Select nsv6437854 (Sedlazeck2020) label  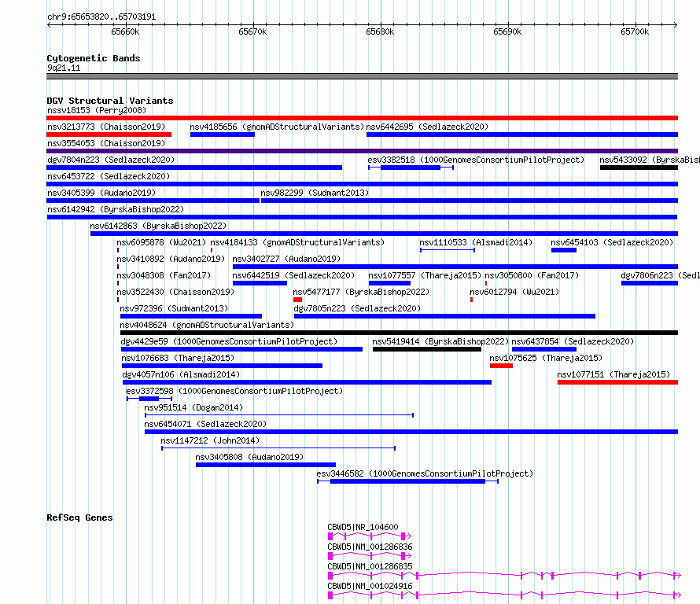573,341
